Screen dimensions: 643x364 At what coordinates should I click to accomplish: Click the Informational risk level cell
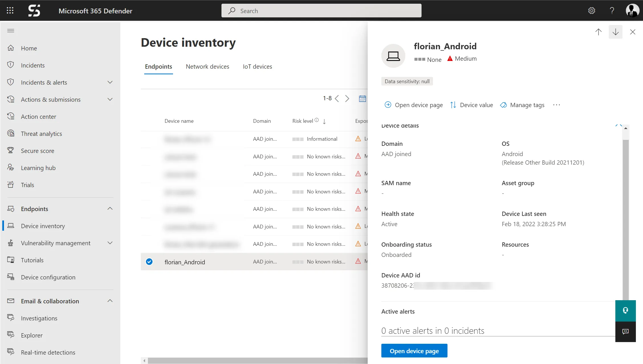coord(315,139)
